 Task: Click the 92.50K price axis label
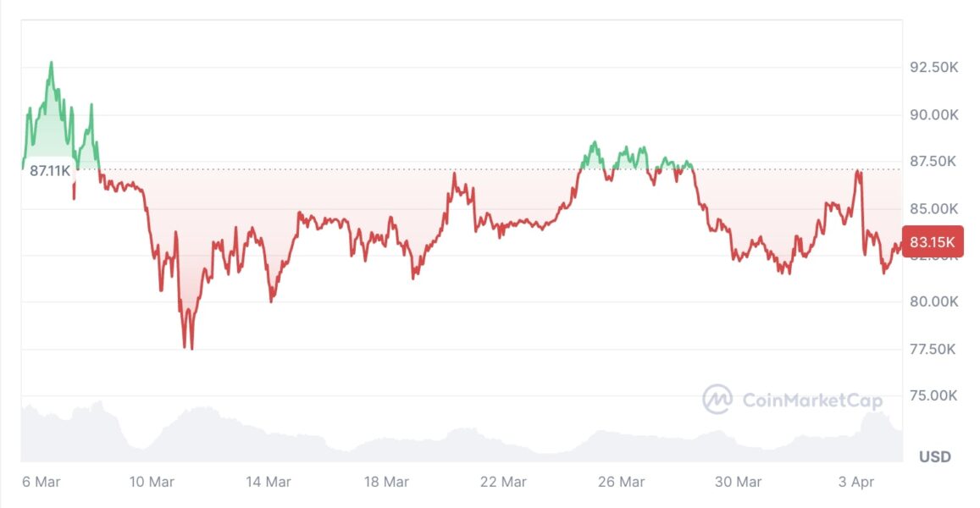click(933, 68)
